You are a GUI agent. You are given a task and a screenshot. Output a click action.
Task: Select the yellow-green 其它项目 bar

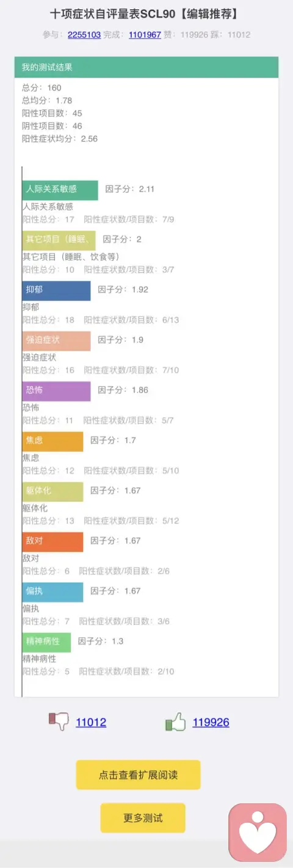tap(59, 240)
